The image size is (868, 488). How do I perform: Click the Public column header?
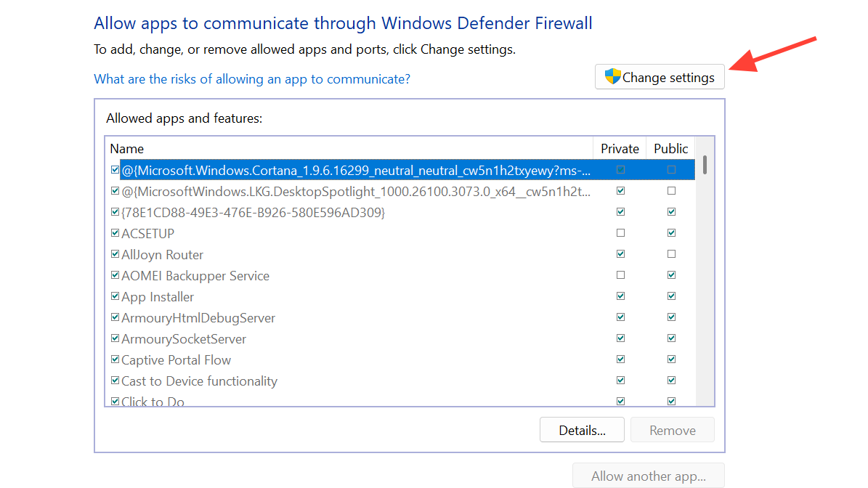(670, 148)
